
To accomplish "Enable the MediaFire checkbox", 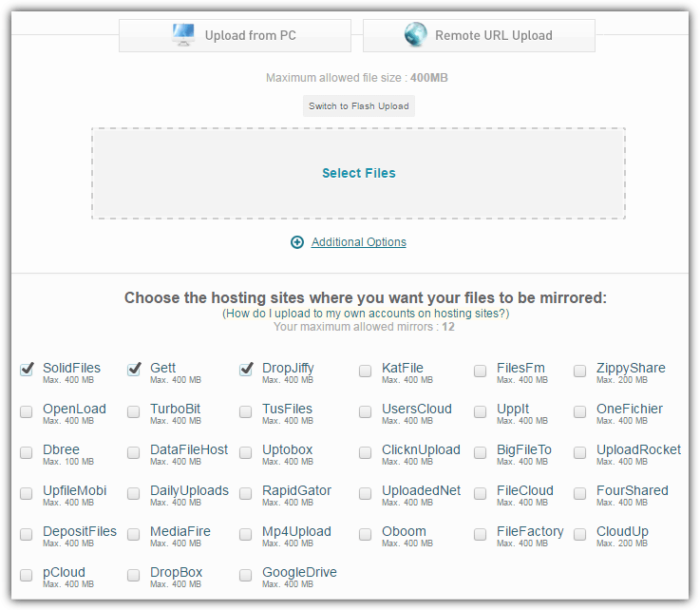I will click(x=134, y=534).
